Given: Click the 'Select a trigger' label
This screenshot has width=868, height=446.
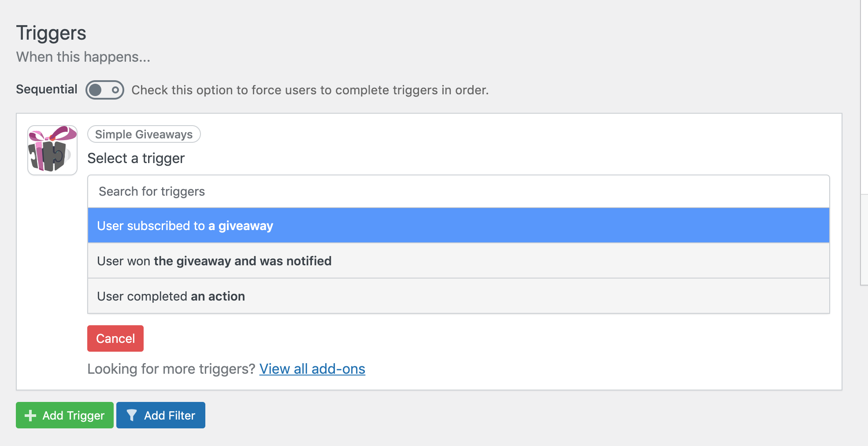Looking at the screenshot, I should tap(136, 158).
